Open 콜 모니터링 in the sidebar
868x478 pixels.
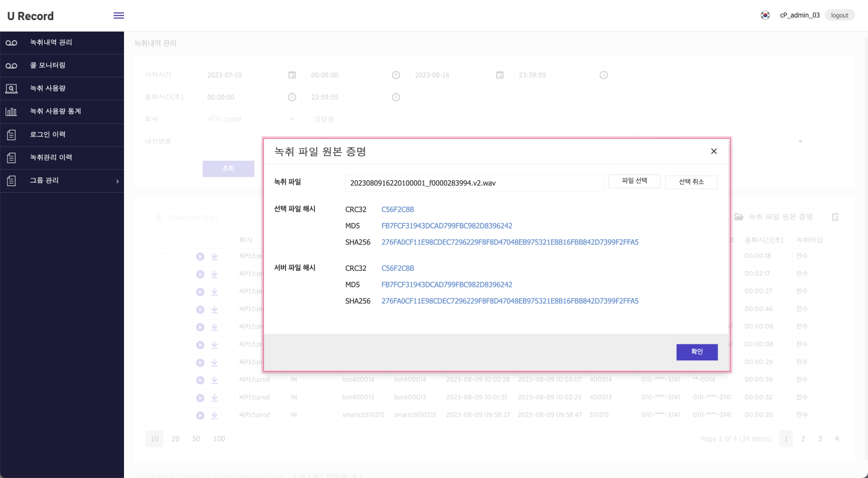48,65
